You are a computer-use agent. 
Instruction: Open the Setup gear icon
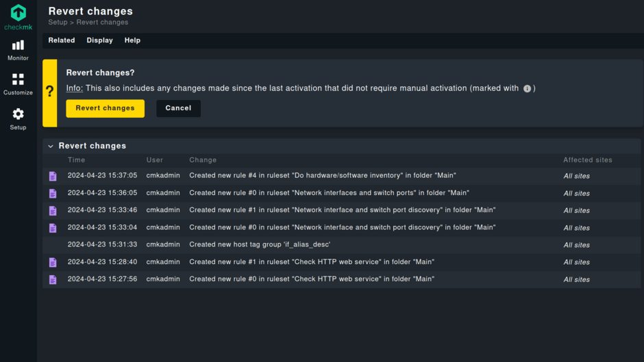pyautogui.click(x=18, y=114)
